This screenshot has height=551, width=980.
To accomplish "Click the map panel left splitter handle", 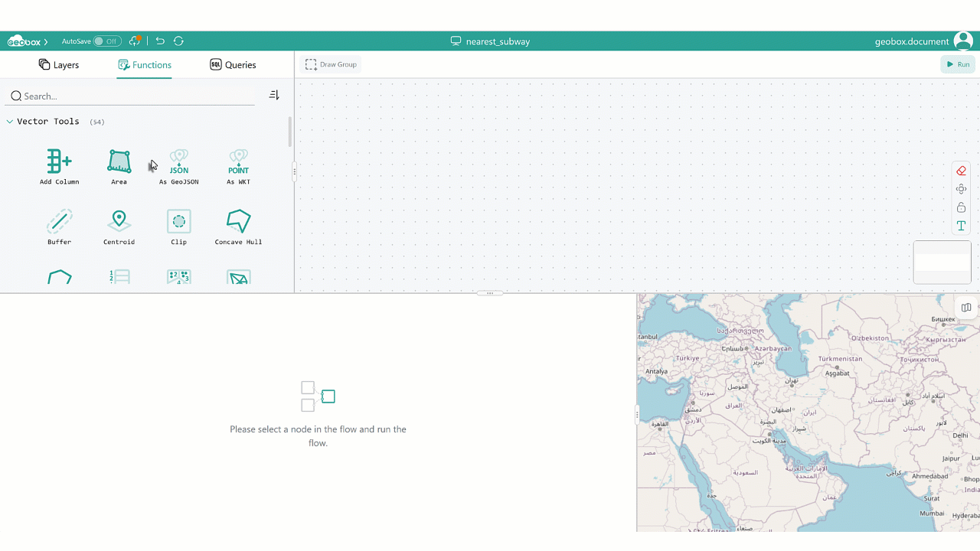I will [636, 416].
